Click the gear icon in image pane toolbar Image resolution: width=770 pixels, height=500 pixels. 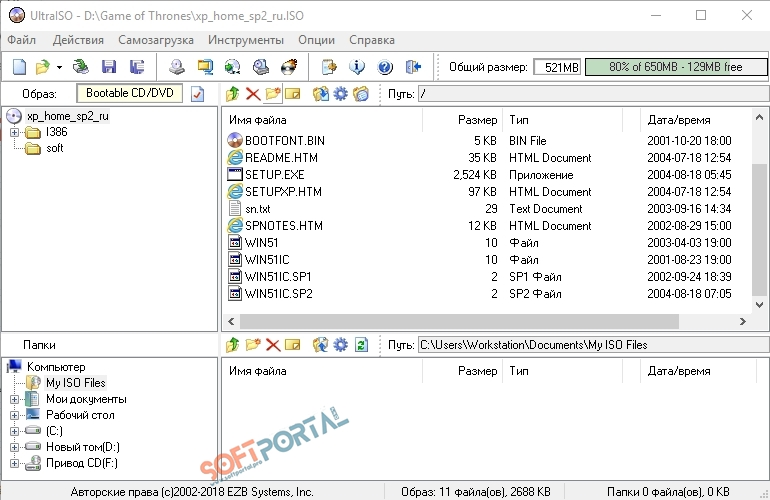click(x=340, y=94)
